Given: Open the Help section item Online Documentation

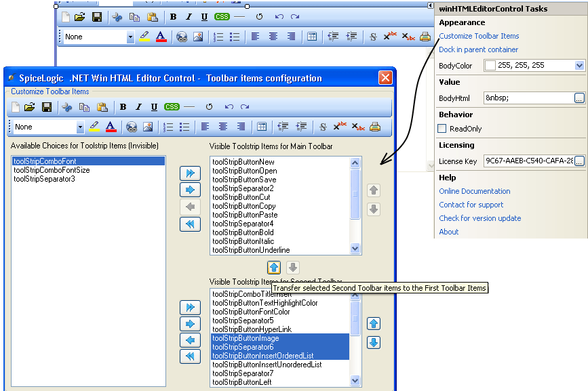Looking at the screenshot, I should (x=474, y=191).
